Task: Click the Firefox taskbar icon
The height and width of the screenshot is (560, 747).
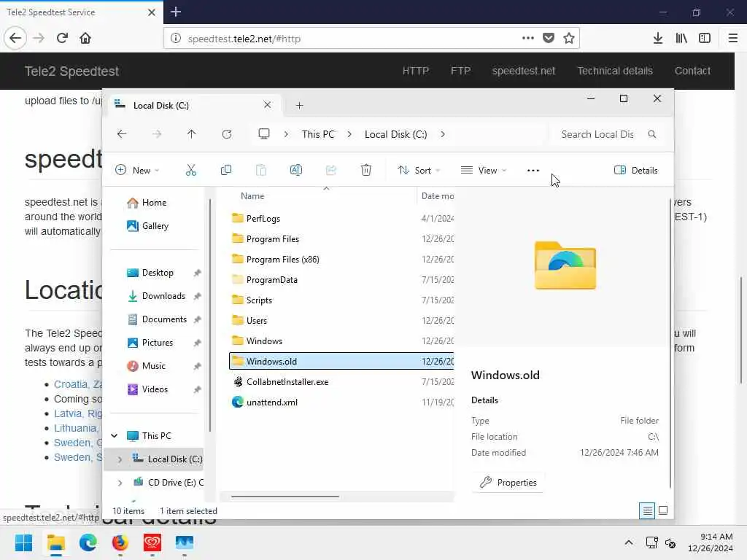Action: pyautogui.click(x=120, y=542)
